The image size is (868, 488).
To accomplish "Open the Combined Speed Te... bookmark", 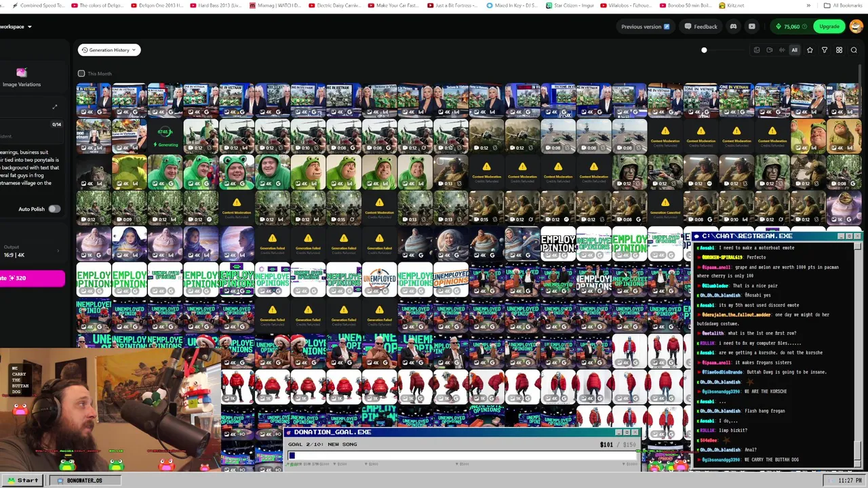I will point(38,5).
